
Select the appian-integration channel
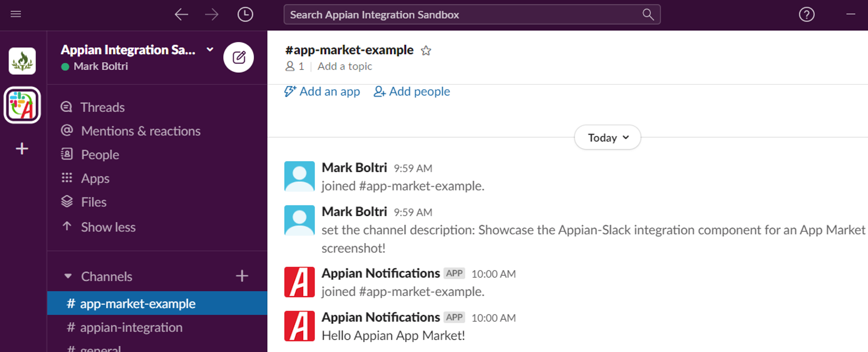[157, 327]
